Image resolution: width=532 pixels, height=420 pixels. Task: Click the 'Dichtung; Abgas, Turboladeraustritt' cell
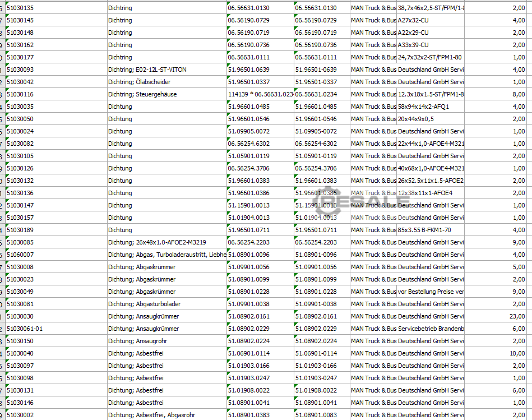pyautogui.click(x=166, y=255)
